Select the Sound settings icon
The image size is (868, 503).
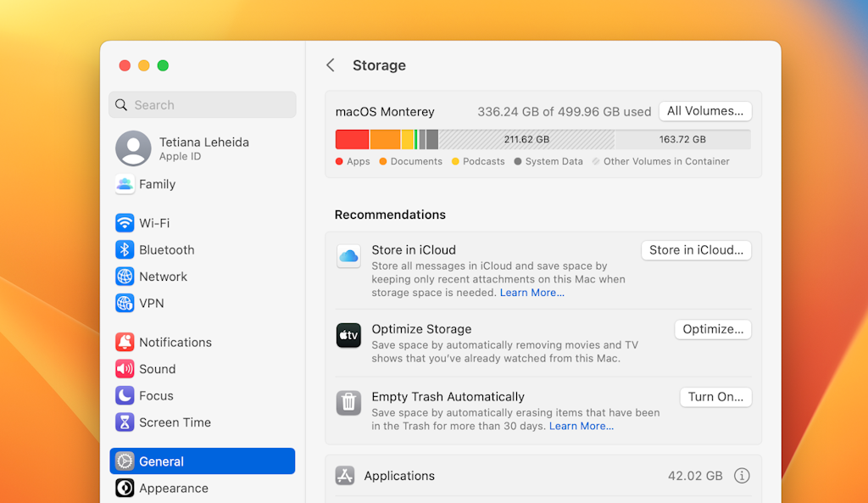[125, 369]
